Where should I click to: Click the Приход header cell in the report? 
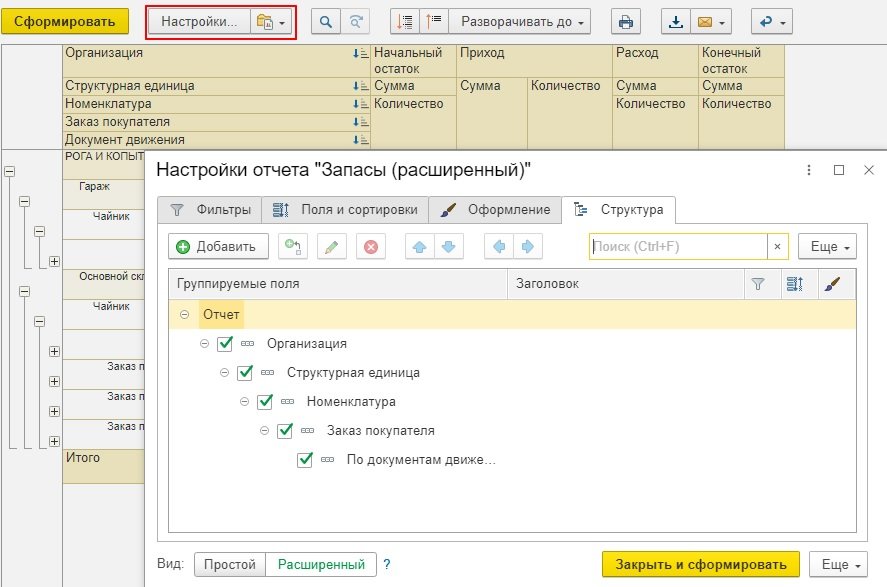(x=535, y=61)
